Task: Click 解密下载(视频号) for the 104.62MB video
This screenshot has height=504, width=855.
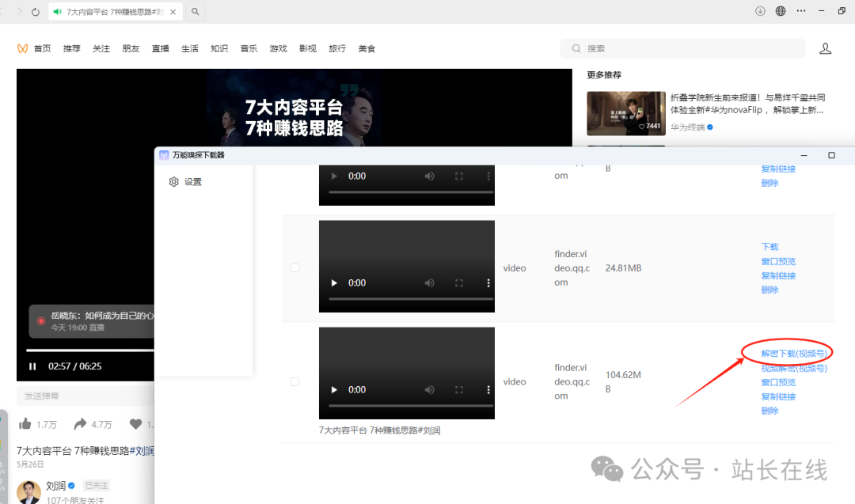Action: point(794,354)
